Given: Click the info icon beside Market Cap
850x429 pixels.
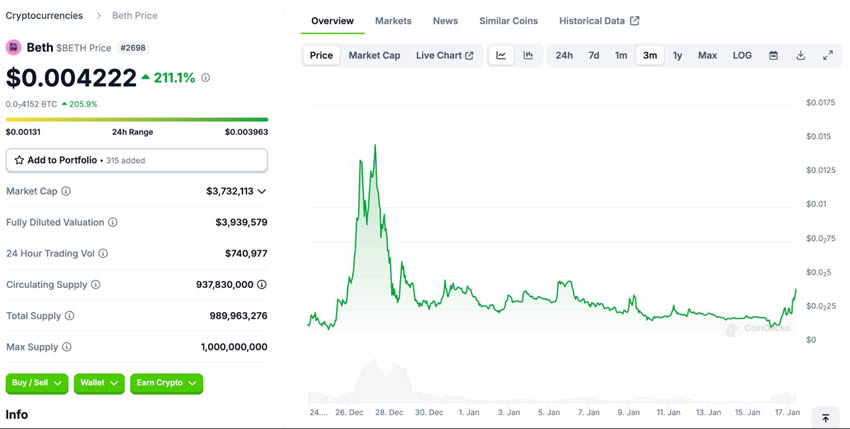Looking at the screenshot, I should [x=66, y=191].
